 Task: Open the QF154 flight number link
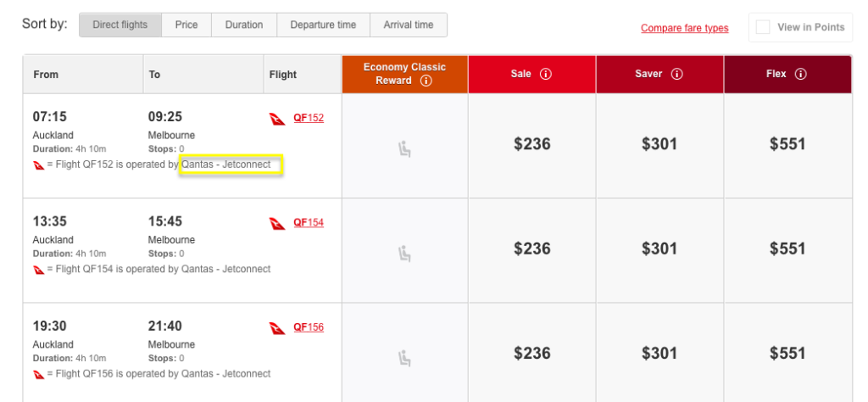pos(309,222)
